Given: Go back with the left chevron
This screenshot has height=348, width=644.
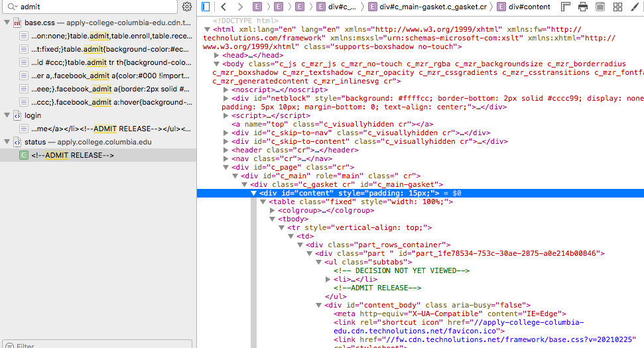Looking at the screenshot, I should (x=224, y=7).
